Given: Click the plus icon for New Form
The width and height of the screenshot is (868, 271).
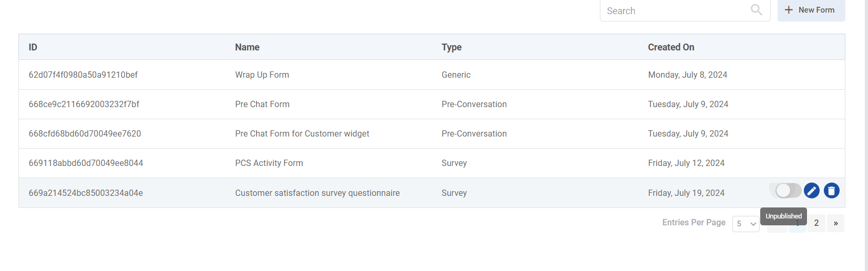Looking at the screenshot, I should click(x=789, y=10).
